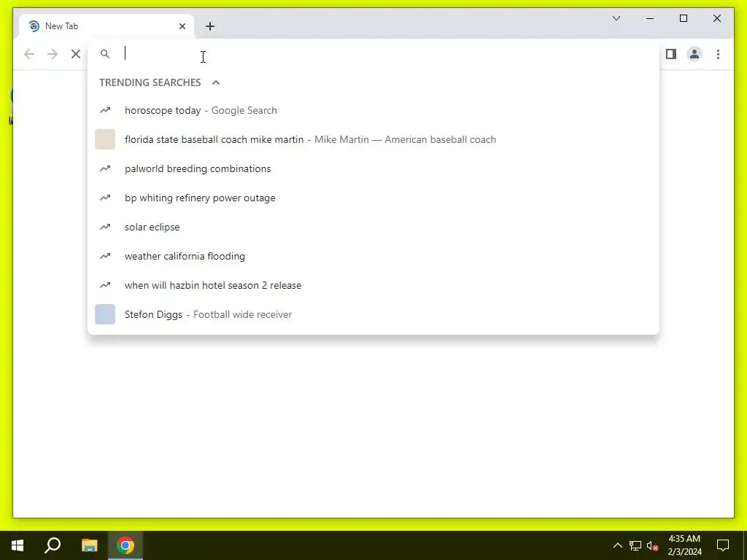Screen dimensions: 747x560
Task: Open the tab search dropdown arrow
Action: [x=616, y=18]
